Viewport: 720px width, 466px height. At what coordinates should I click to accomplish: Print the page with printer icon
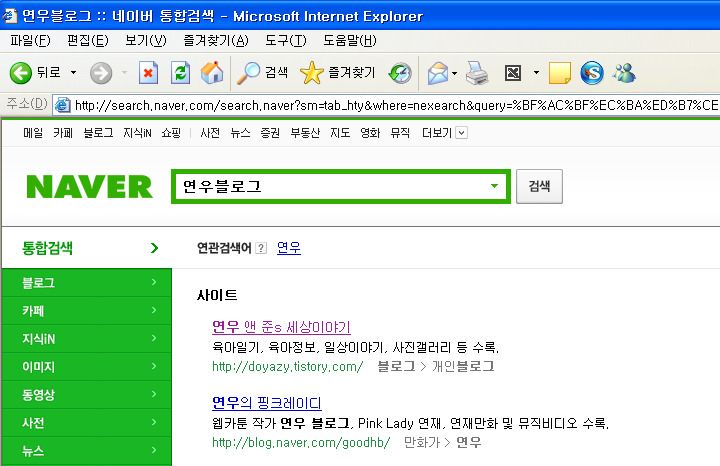pos(477,73)
